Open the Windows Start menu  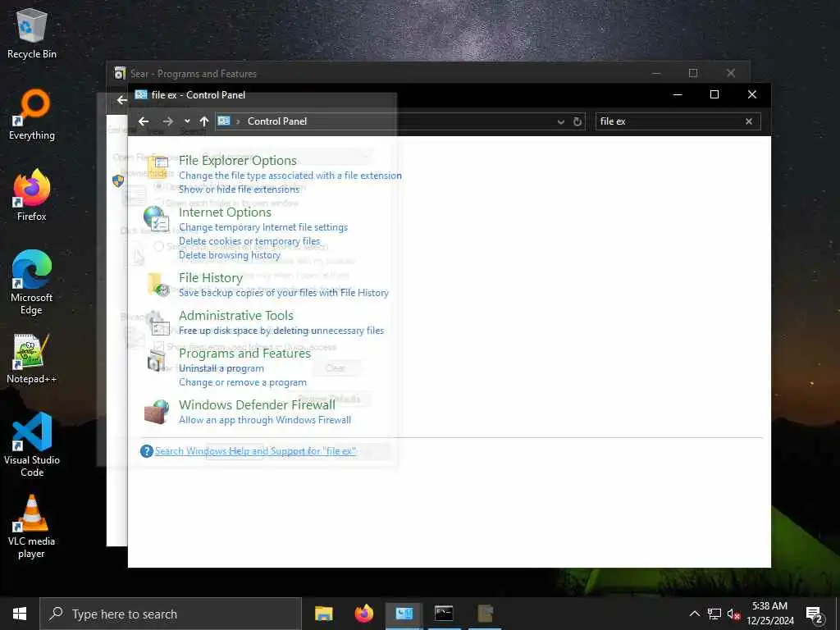[x=20, y=614]
